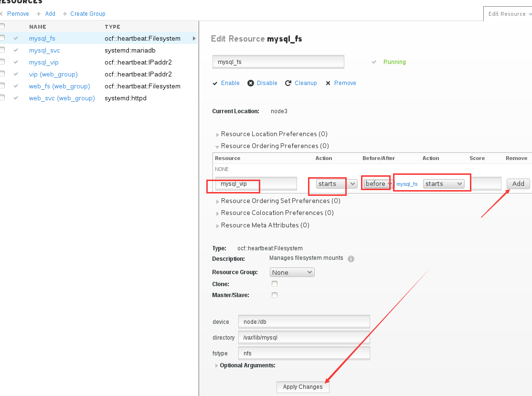The width and height of the screenshot is (532, 396).
Task: Click the NAME column header
Action: pos(38,27)
